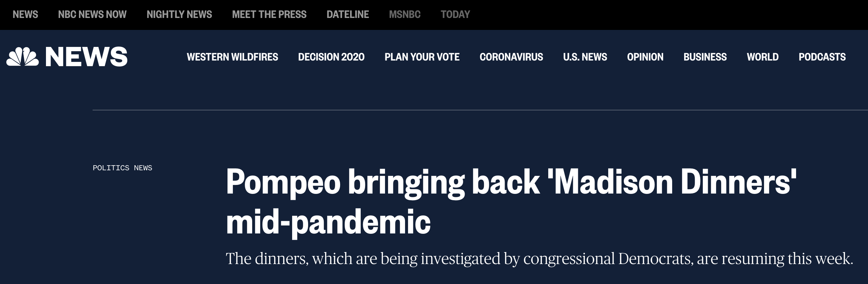This screenshot has width=868, height=284.
Task: Select the World section
Action: click(x=762, y=57)
